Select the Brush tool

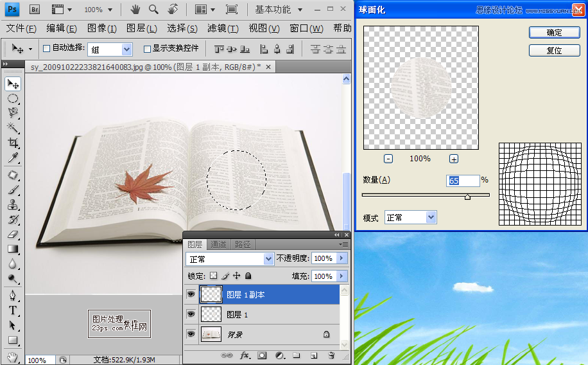click(x=13, y=190)
